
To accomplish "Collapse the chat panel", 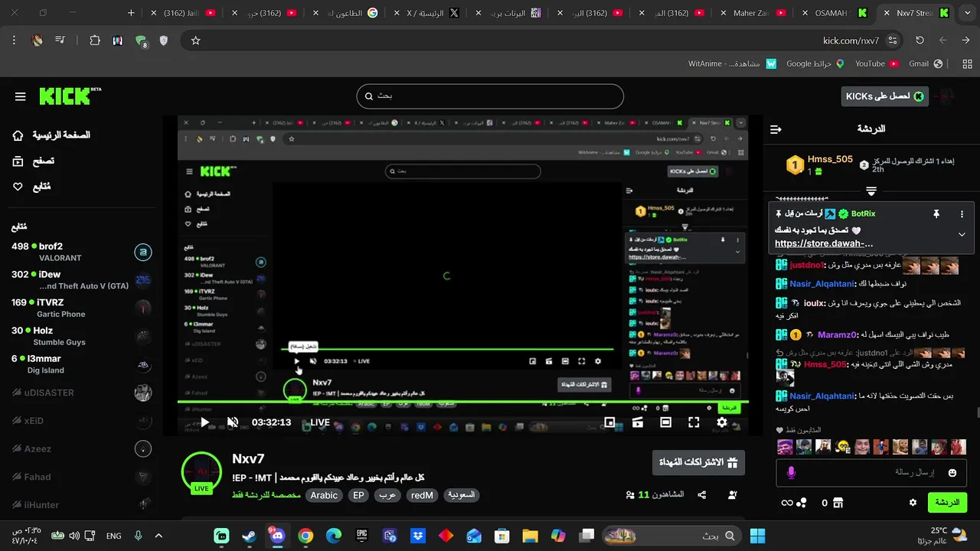I will click(x=776, y=129).
